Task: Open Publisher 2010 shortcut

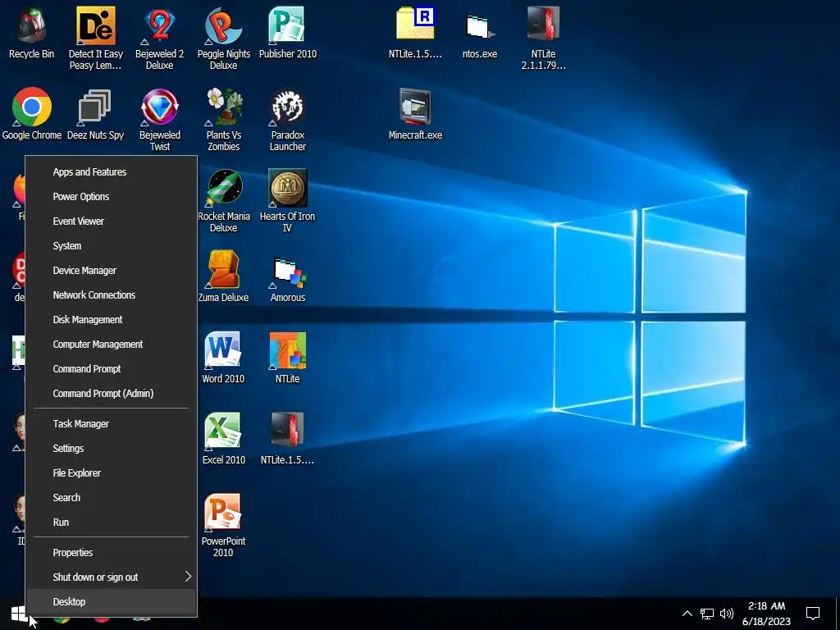Action: tap(288, 32)
